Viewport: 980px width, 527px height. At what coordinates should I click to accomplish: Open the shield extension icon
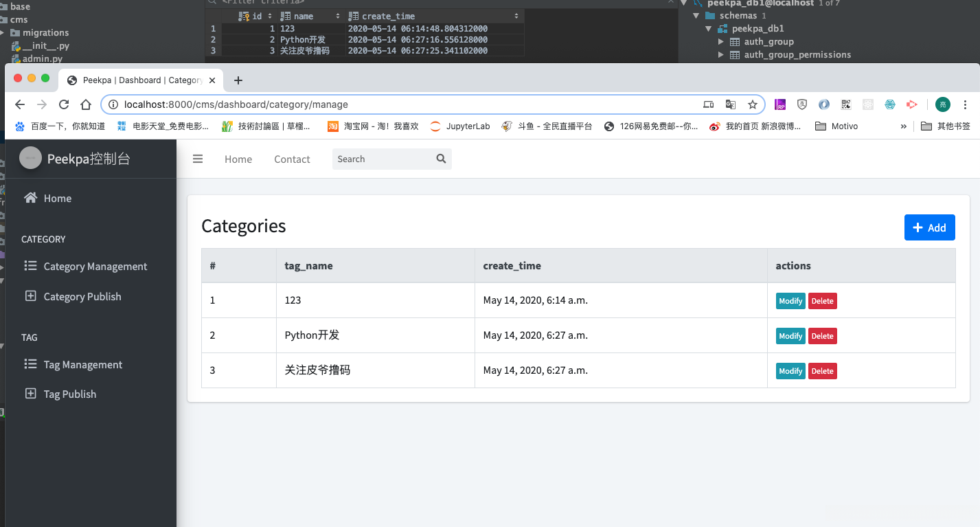click(802, 104)
